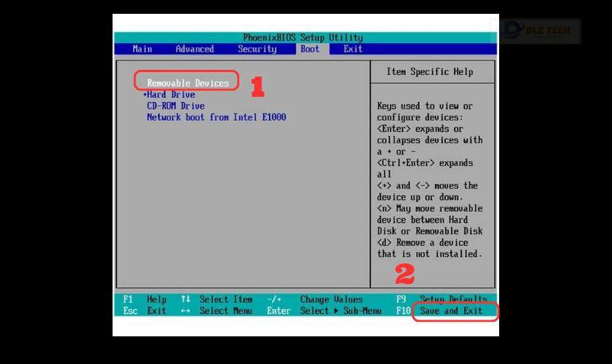This screenshot has width=612, height=364.
Task: Click the help line '<Ctrl+Enter> expands'
Action: click(425, 162)
